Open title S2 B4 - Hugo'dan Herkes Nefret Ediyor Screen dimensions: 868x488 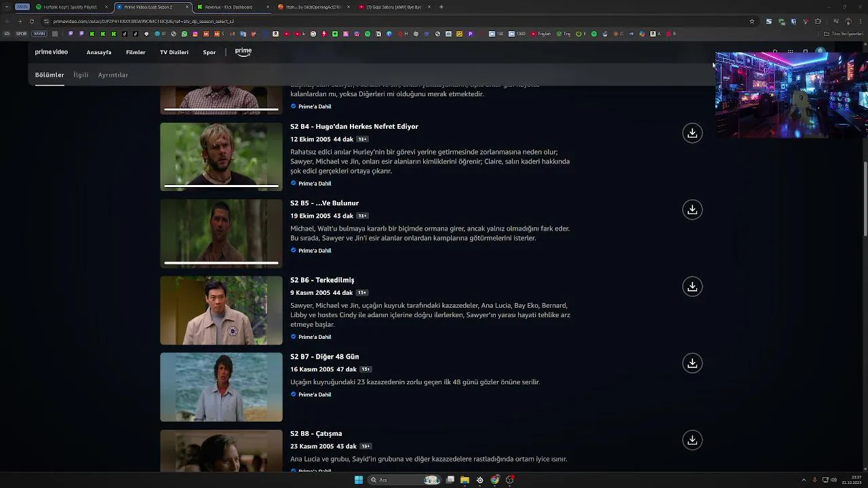(x=354, y=127)
